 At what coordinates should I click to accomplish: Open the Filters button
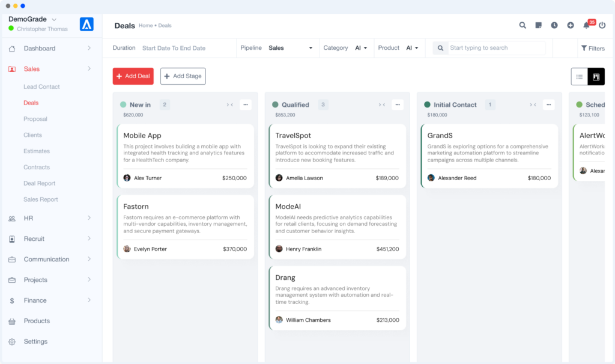point(593,48)
